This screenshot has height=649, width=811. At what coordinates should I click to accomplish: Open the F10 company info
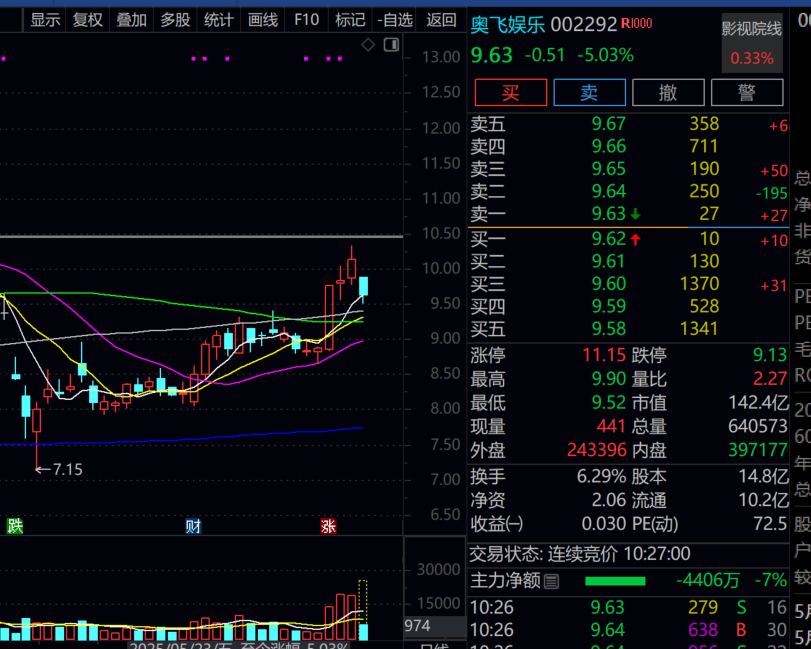click(306, 20)
